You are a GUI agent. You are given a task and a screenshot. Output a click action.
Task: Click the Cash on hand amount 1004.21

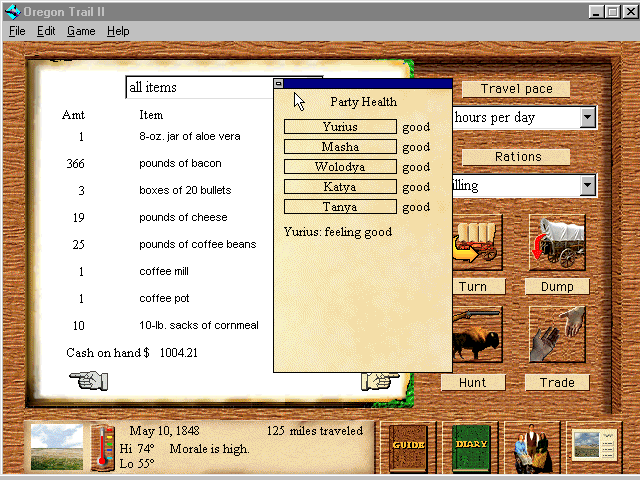pos(178,353)
